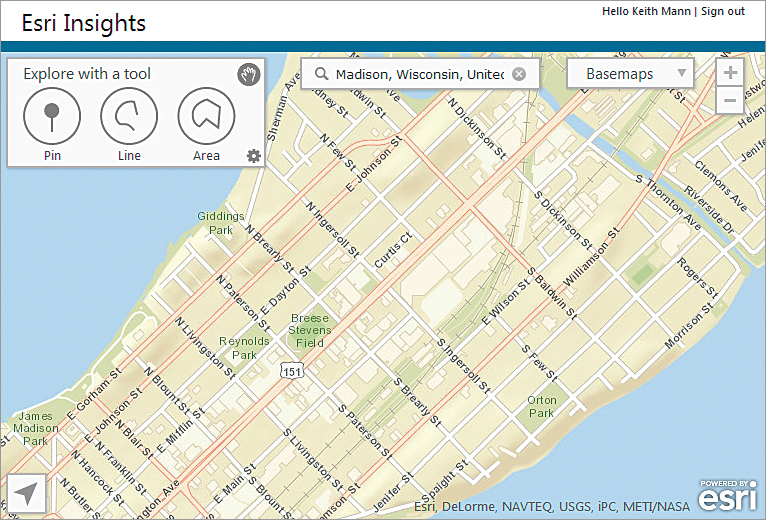The image size is (766, 520).
Task: Click the N Few St label
Action: (339, 152)
